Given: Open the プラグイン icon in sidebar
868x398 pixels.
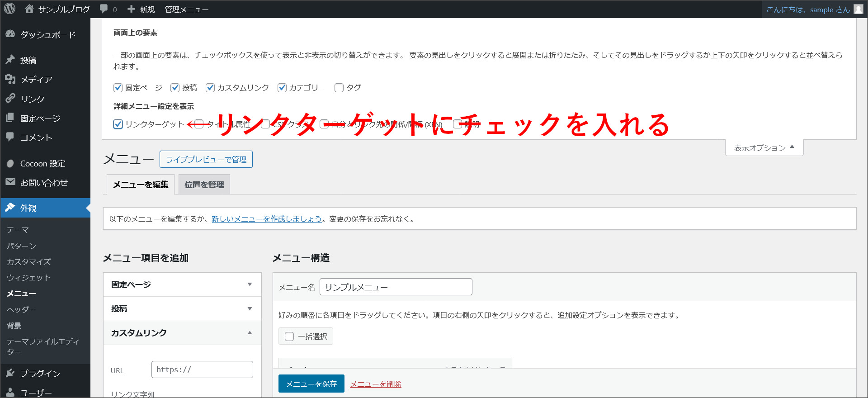Looking at the screenshot, I should [x=10, y=373].
